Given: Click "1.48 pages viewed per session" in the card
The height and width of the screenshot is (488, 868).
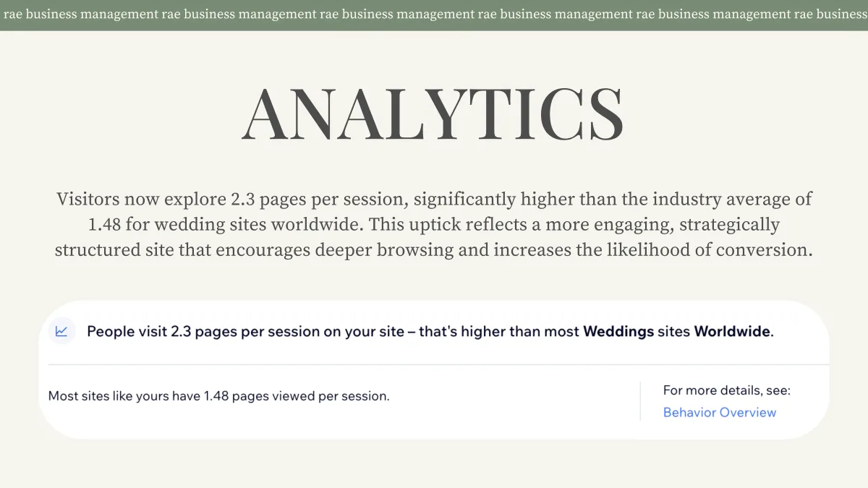Looking at the screenshot, I should point(297,395).
